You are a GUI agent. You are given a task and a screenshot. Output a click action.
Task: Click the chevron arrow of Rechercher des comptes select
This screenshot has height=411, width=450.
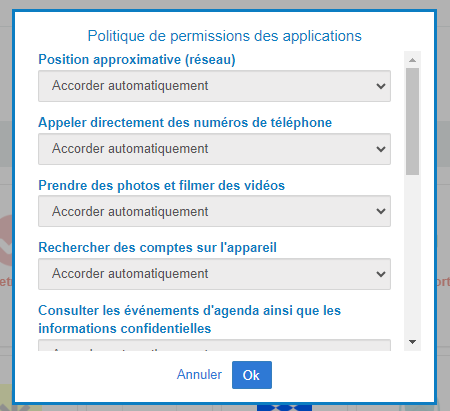[x=381, y=274]
